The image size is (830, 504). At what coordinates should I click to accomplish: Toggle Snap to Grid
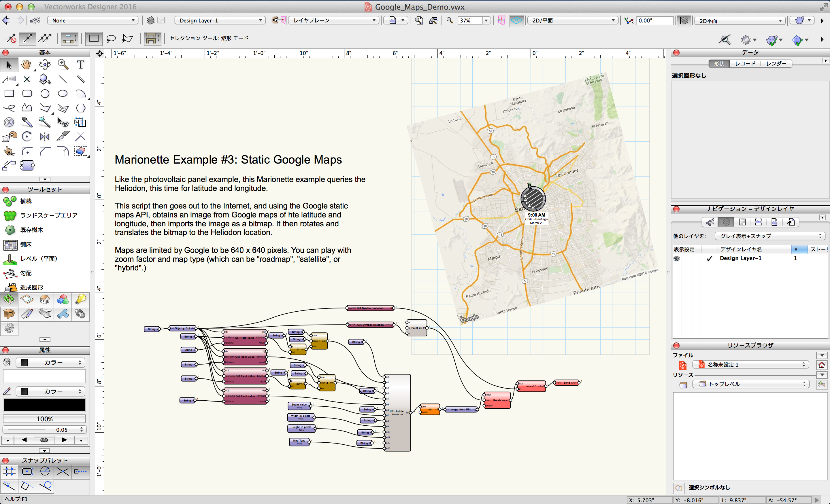pos(9,471)
